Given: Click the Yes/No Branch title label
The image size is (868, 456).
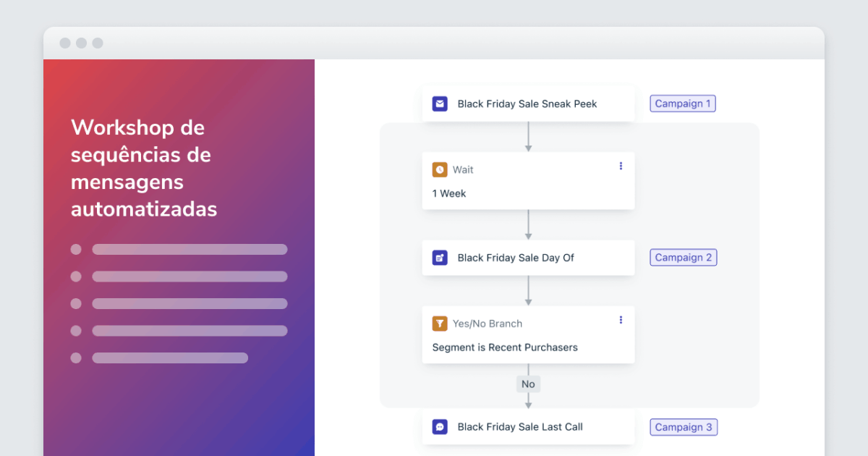Looking at the screenshot, I should pyautogui.click(x=488, y=324).
